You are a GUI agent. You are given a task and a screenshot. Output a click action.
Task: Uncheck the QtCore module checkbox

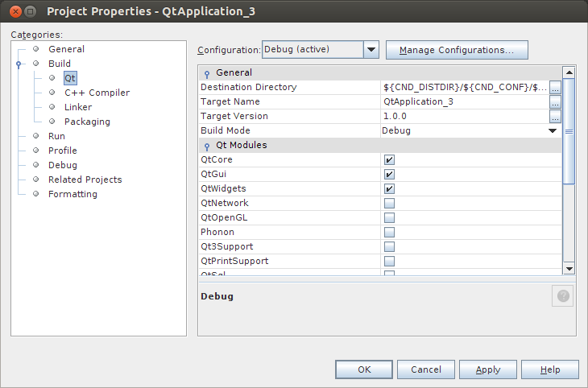(389, 159)
